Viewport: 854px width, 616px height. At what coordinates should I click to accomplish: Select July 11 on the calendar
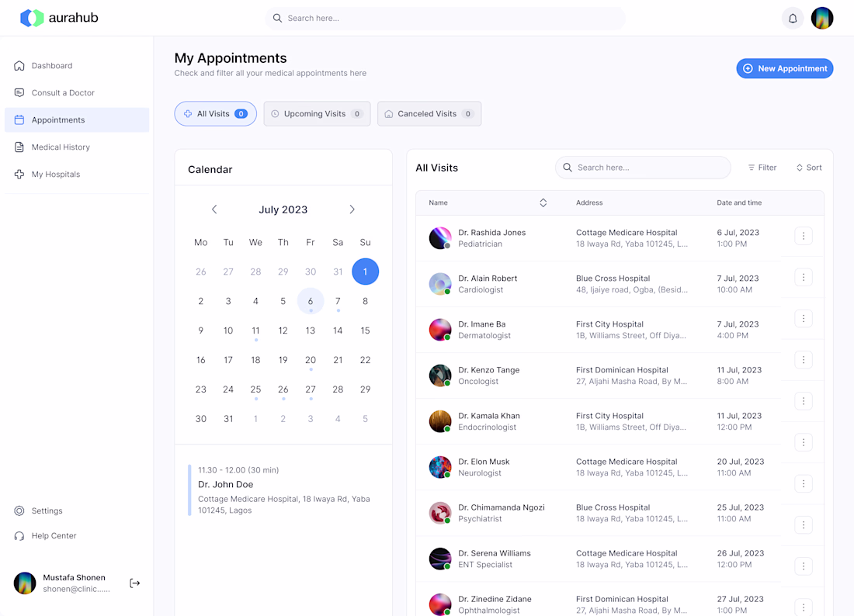256,330
